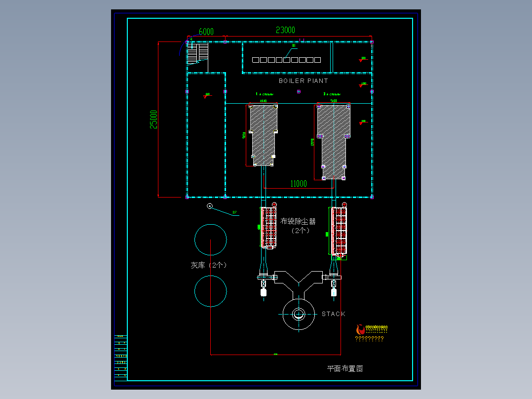The width and height of the screenshot is (532, 399).
Task: Select the 6000 dimension value
Action: (x=206, y=32)
